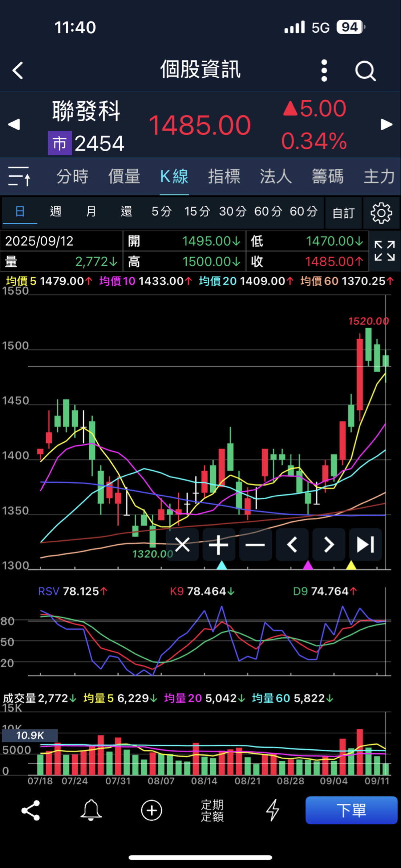Tap the 自訂 custom period button
Screen dimensions: 401x868
point(343,213)
